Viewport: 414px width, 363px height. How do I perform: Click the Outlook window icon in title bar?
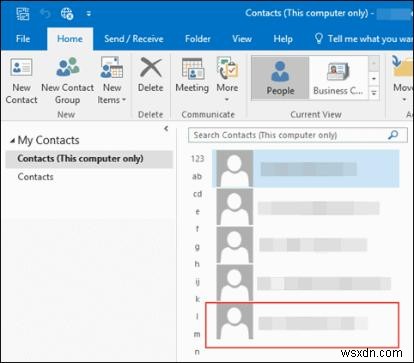(23, 13)
